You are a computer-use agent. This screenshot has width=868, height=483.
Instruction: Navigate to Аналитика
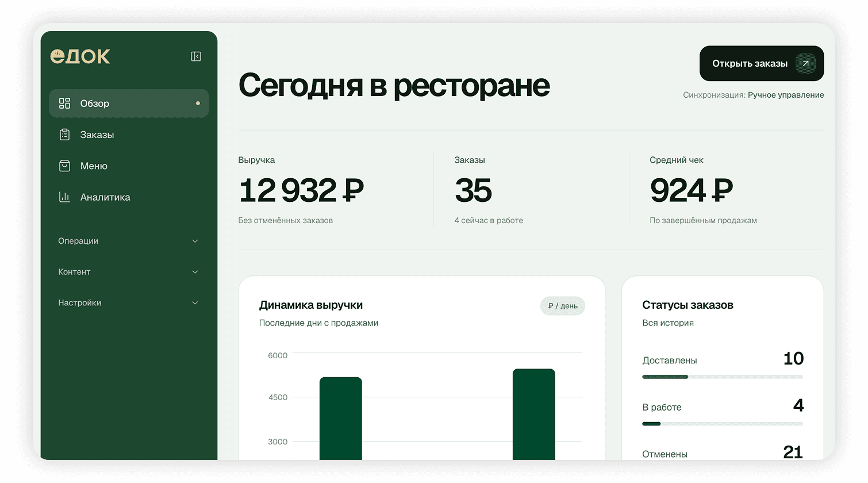tap(129, 197)
